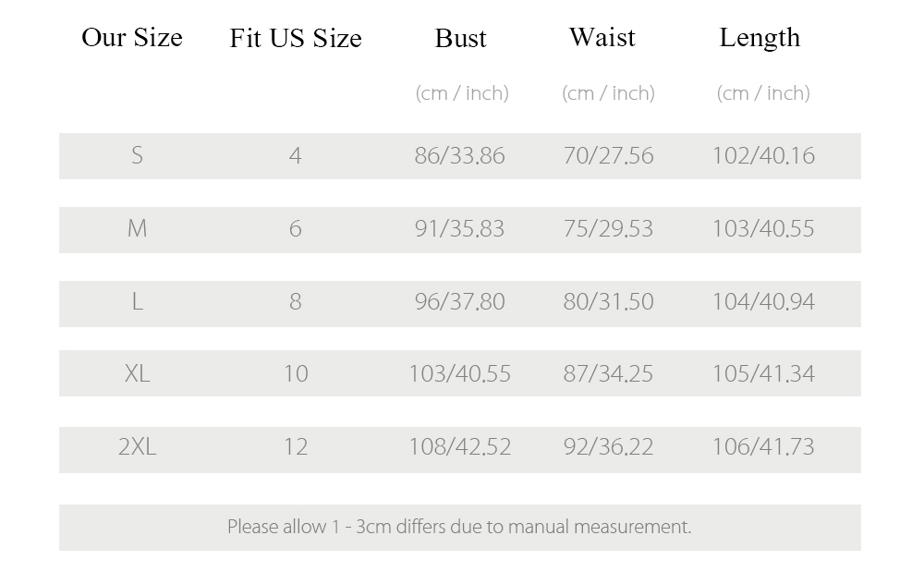Select the L size cell
Screen dimensions: 924x572
coord(137,301)
